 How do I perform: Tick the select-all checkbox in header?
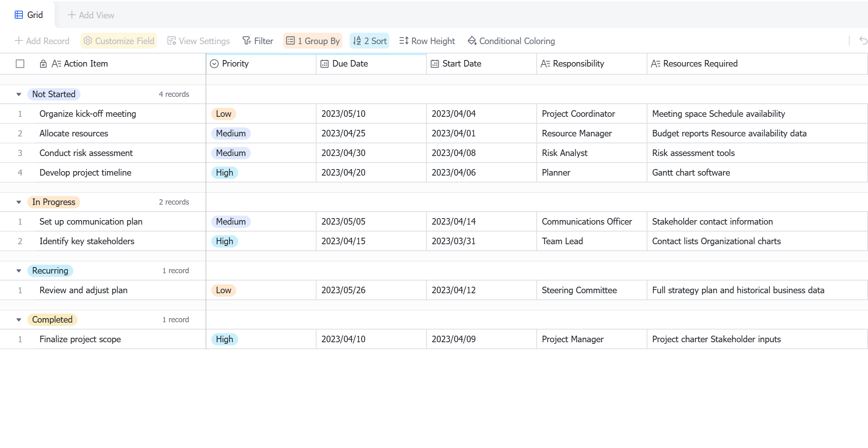20,64
